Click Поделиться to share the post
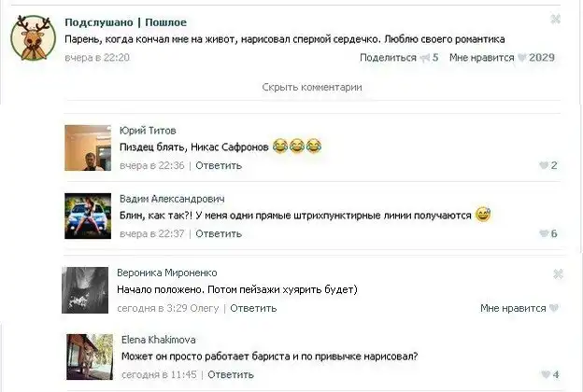This screenshot has width=583, height=392. coord(388,58)
